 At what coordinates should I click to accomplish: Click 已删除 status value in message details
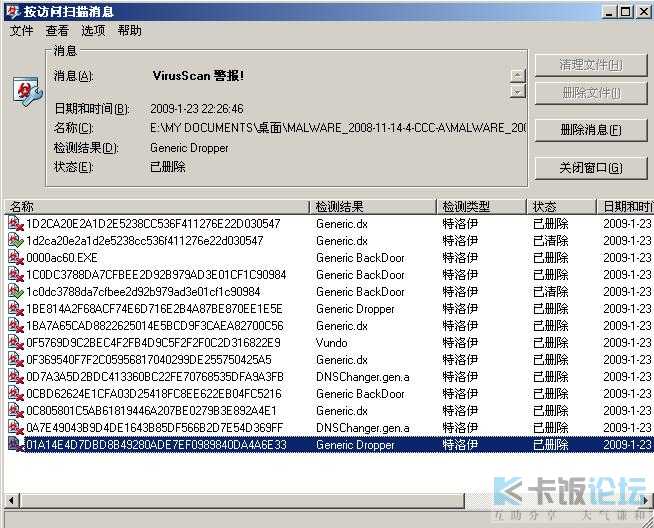(168, 167)
